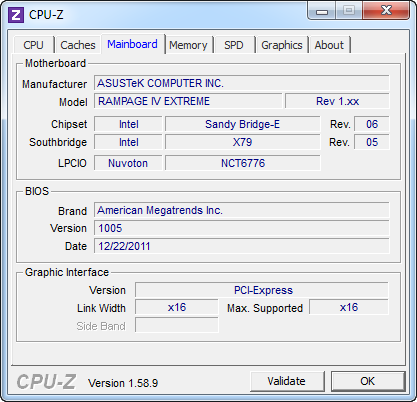This screenshot has height=402, width=417.
Task: Click the Manufacturer label
Action: [x=54, y=84]
